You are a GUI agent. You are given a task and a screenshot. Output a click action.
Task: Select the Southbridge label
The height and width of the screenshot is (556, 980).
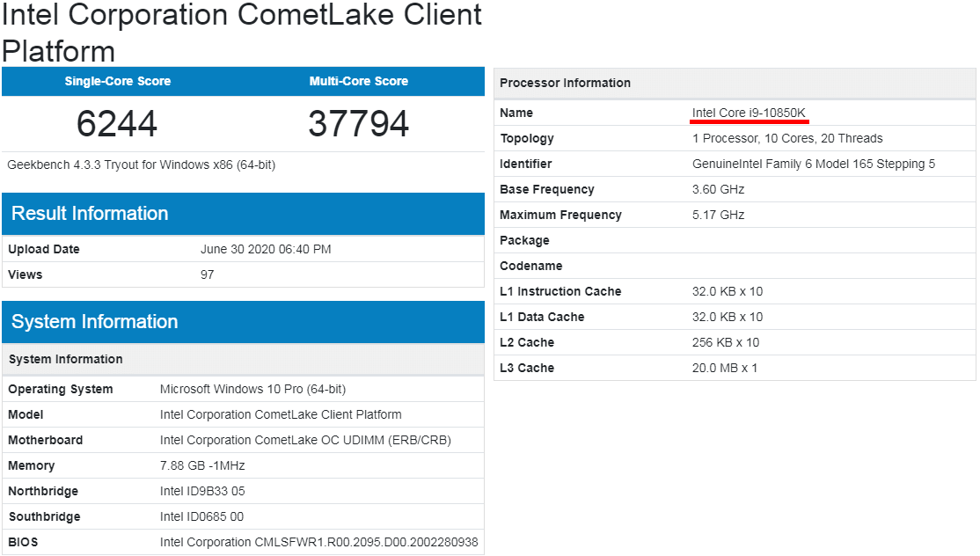tap(44, 516)
